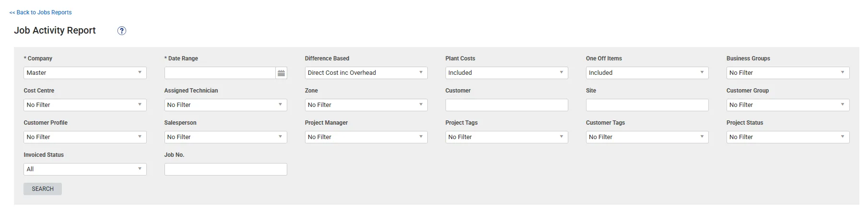Expand the Project Status dropdown
The image size is (868, 211).
coord(787,137)
